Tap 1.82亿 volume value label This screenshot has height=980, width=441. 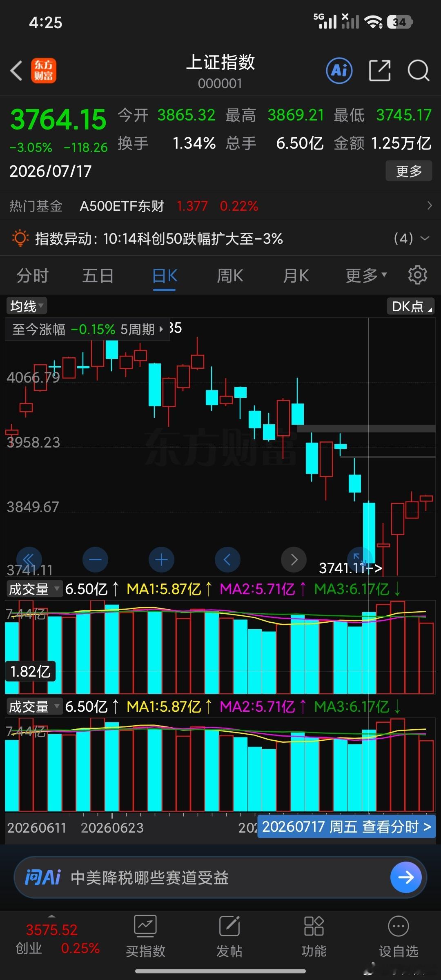[30, 671]
